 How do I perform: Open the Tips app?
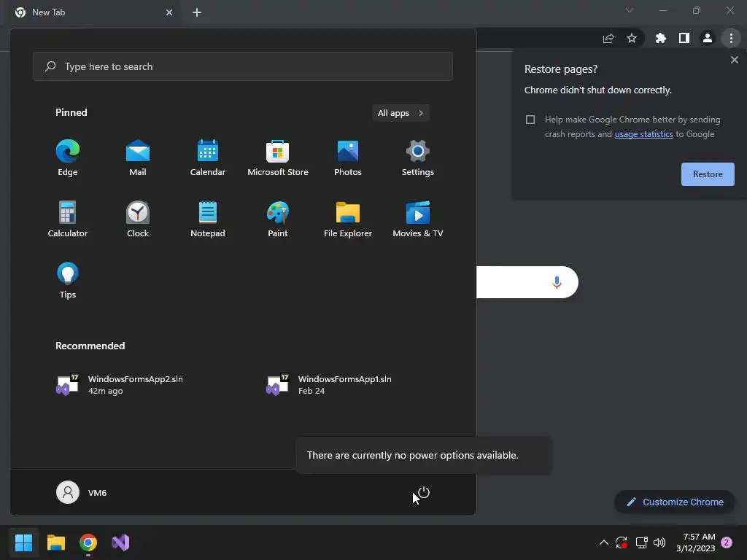point(68,281)
